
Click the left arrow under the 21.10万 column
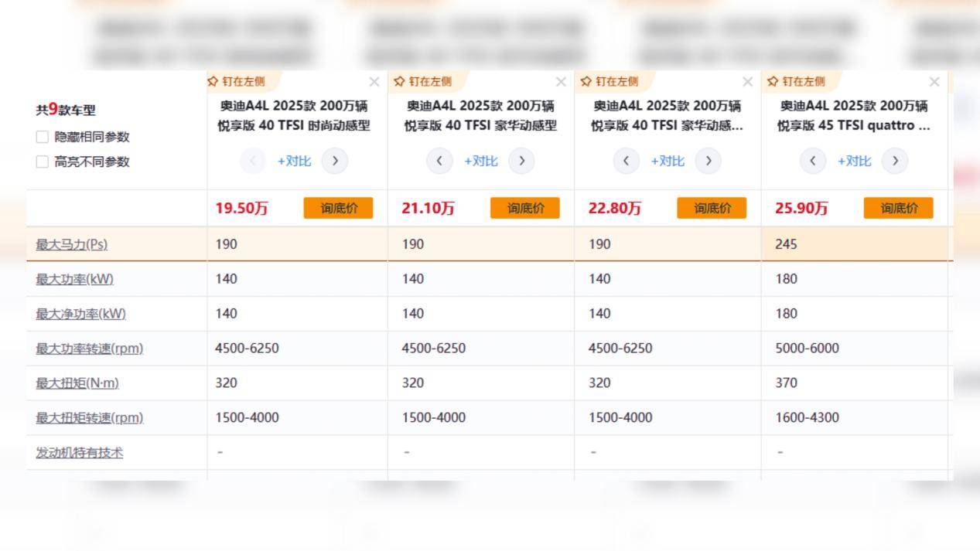tap(440, 162)
